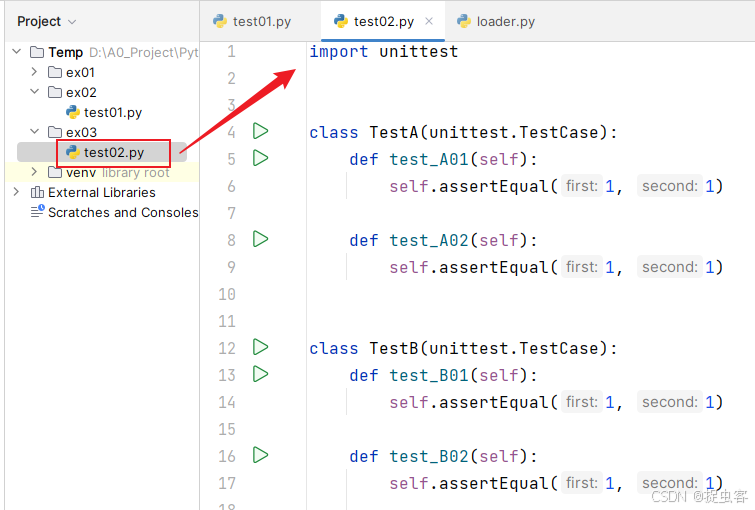Close the test02.py editor tab
Image resolution: width=755 pixels, height=510 pixels.
[x=429, y=21]
